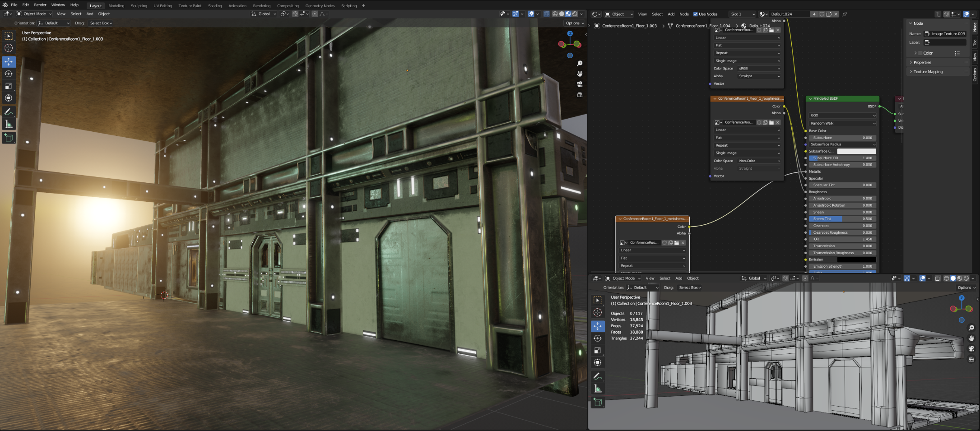Select the Scale tool in main viewport
The width and height of the screenshot is (980, 431).
coord(9,86)
